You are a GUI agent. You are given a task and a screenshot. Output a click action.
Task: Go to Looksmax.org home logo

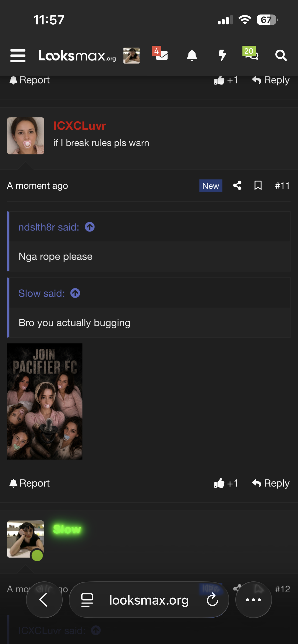77,55
